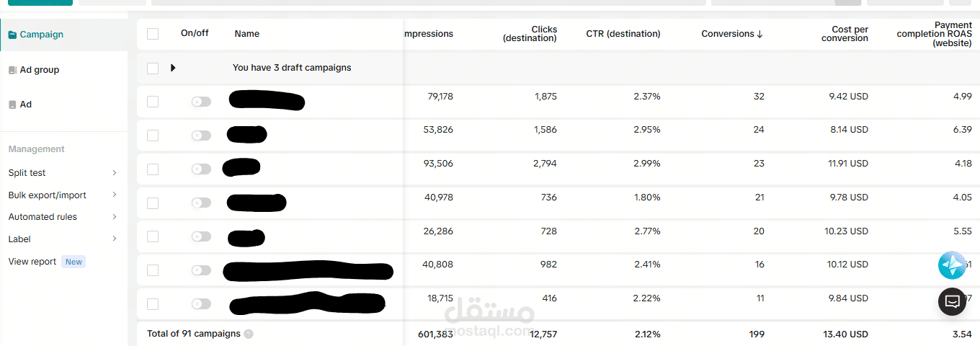The image size is (980, 346).
Task: Open the Bulk export/import menu item
Action: pos(47,195)
